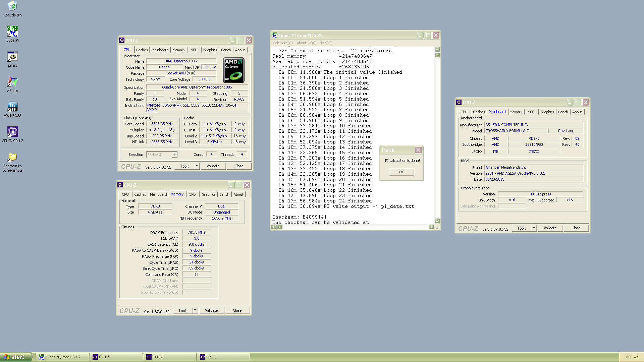This screenshot has width=644, height=362.
Task: Click the CPU-Z title icon in the CPU window
Action: tap(122, 40)
